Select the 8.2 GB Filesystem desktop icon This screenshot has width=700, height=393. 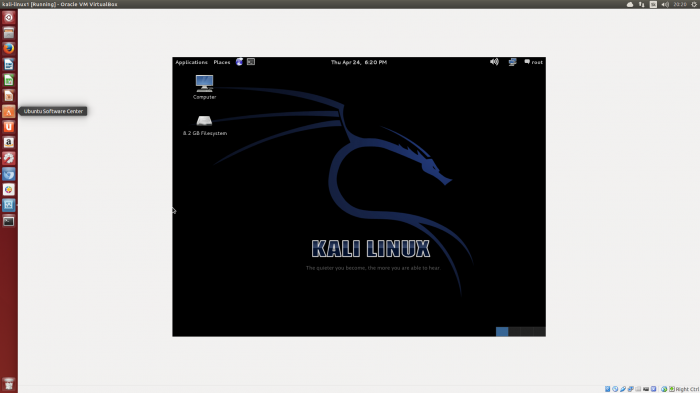[x=204, y=125]
